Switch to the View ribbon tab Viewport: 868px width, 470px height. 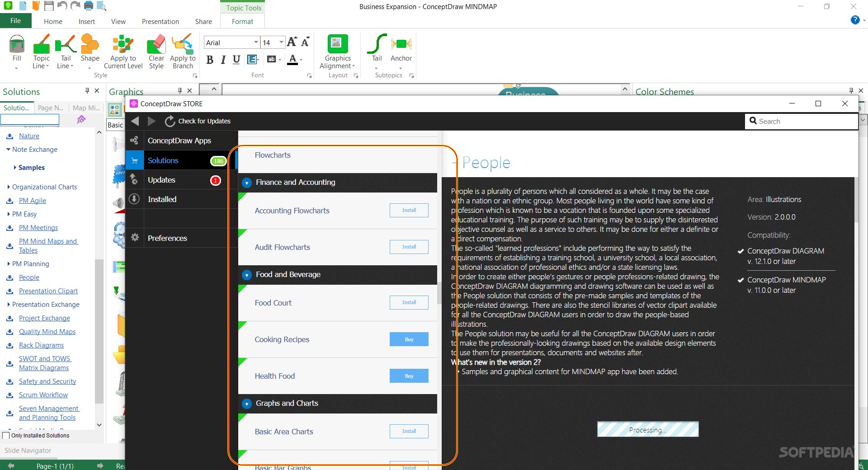(118, 21)
